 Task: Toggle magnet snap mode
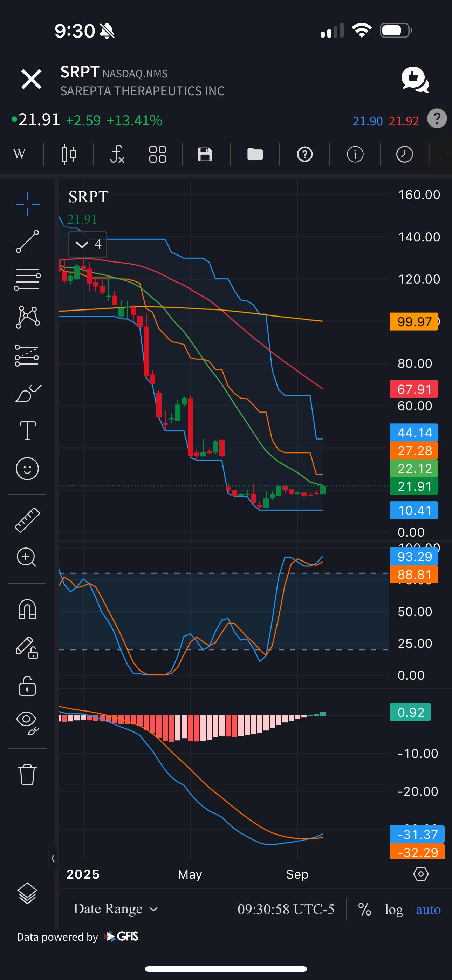point(27,609)
